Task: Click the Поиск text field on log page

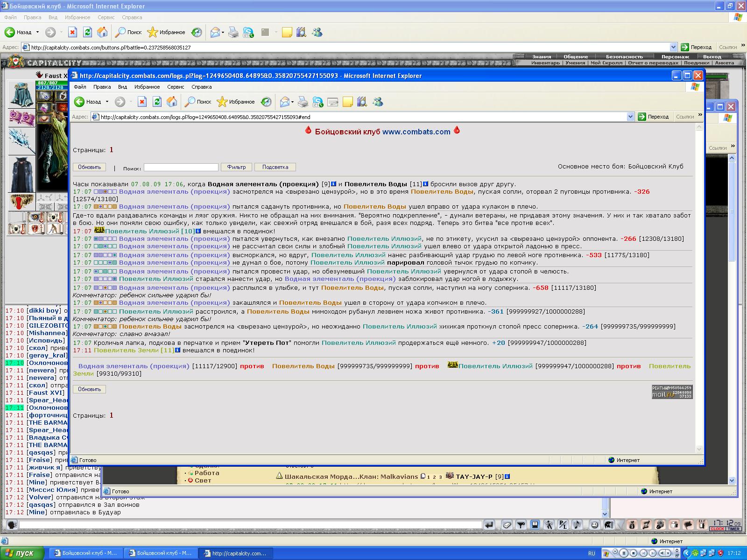Action: click(181, 167)
